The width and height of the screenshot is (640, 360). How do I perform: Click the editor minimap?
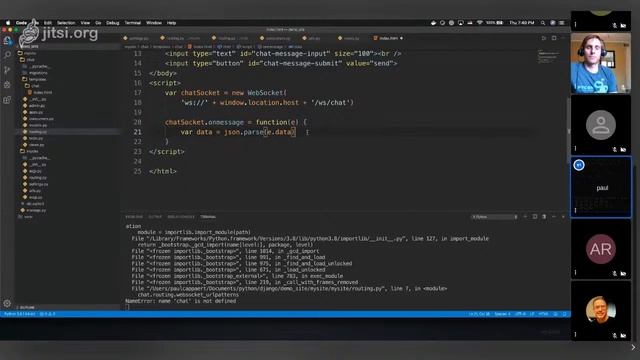[549, 56]
